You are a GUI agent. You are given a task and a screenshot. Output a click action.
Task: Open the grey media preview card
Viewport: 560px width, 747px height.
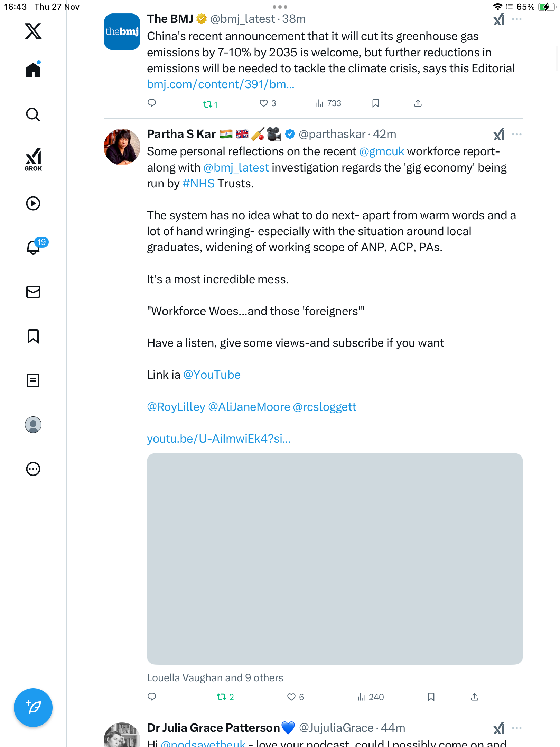click(x=335, y=559)
